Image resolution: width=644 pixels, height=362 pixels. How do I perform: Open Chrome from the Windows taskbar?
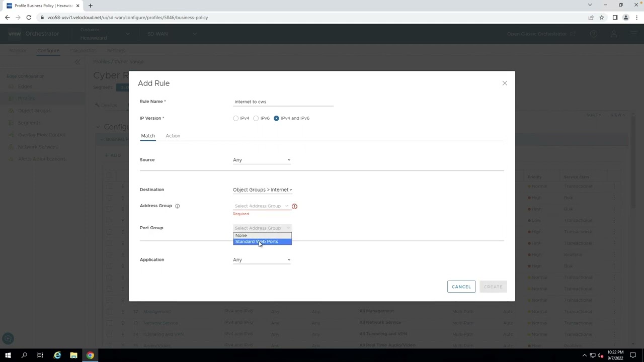pyautogui.click(x=90, y=355)
